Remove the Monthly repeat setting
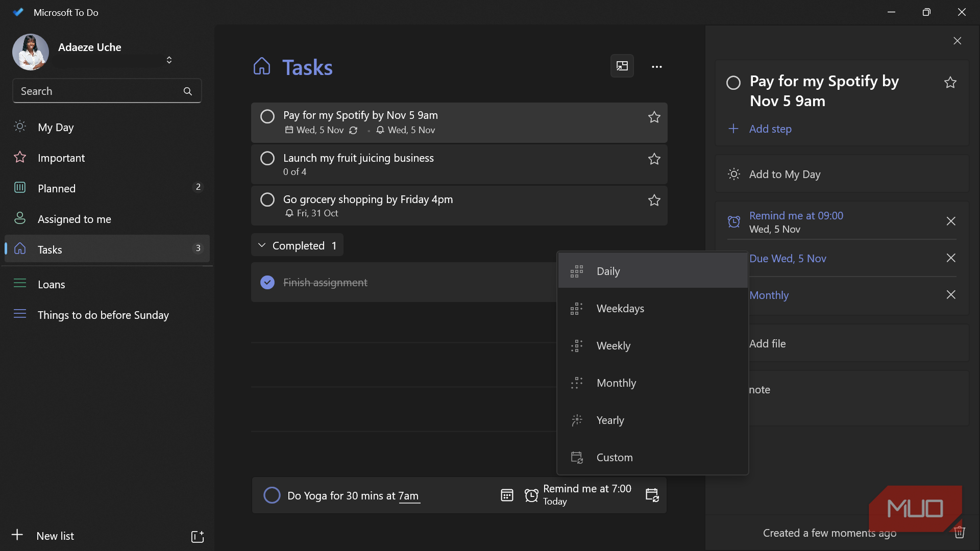The width and height of the screenshot is (980, 551). click(x=951, y=295)
